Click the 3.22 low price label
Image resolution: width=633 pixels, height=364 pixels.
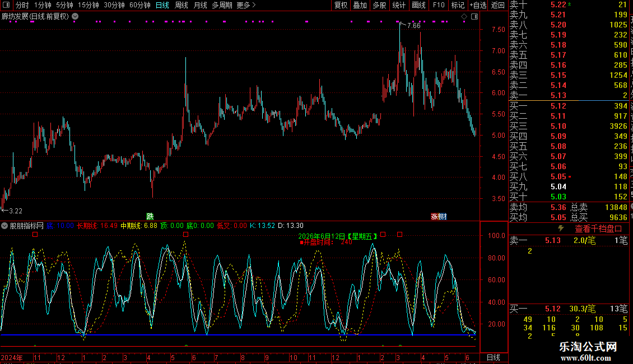coord(15,211)
